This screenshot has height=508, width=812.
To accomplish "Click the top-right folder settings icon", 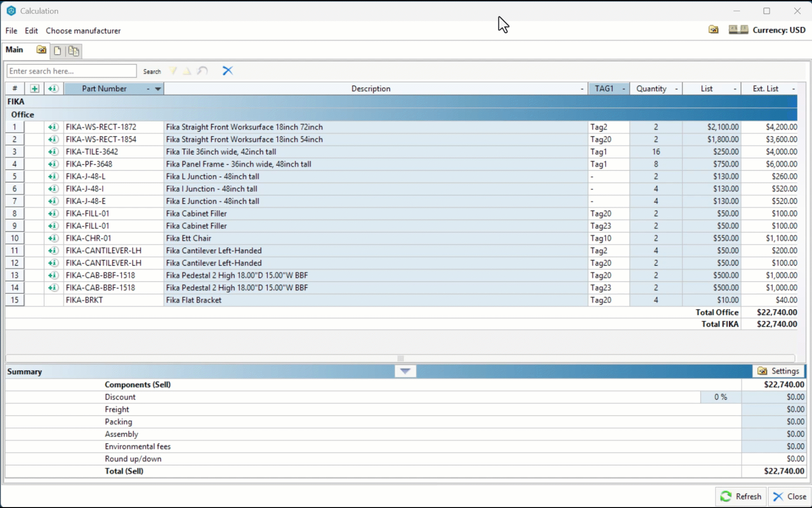I will click(713, 30).
